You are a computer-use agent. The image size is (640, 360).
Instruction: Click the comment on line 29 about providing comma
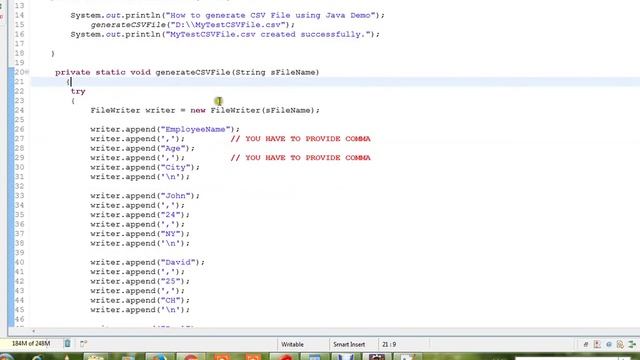coord(300,158)
